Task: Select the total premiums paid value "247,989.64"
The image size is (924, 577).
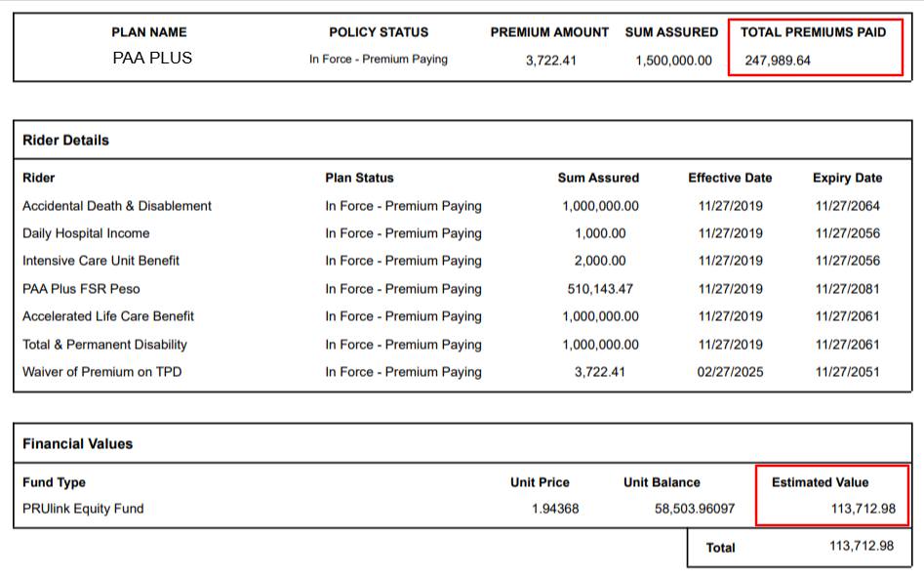Action: point(778,61)
